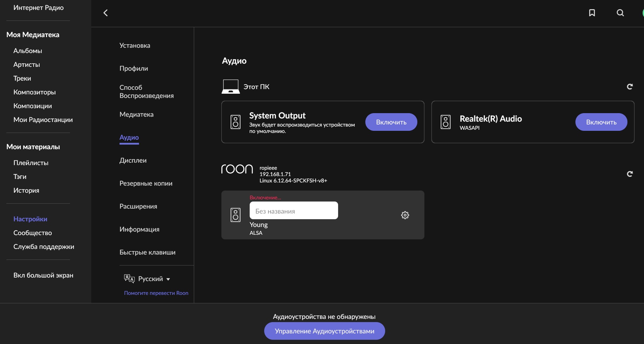The image size is (644, 344).
Task: Click the System Output speaker icon
Action: (x=236, y=122)
